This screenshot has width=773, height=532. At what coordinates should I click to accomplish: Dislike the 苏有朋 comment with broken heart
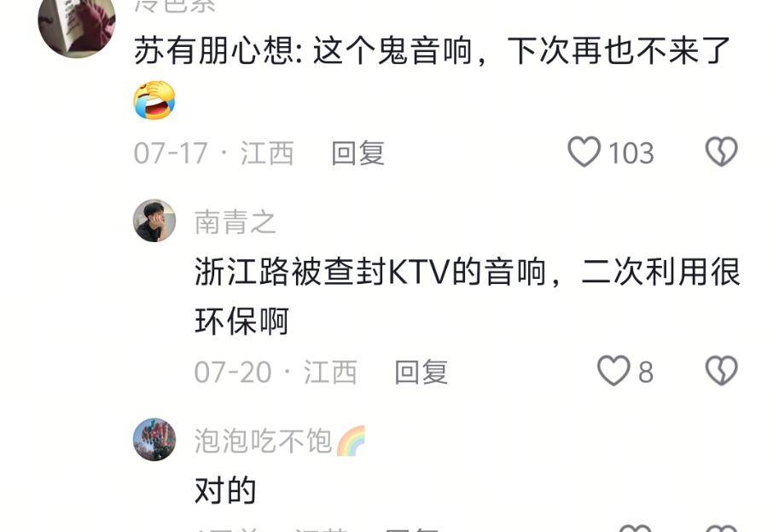[721, 152]
